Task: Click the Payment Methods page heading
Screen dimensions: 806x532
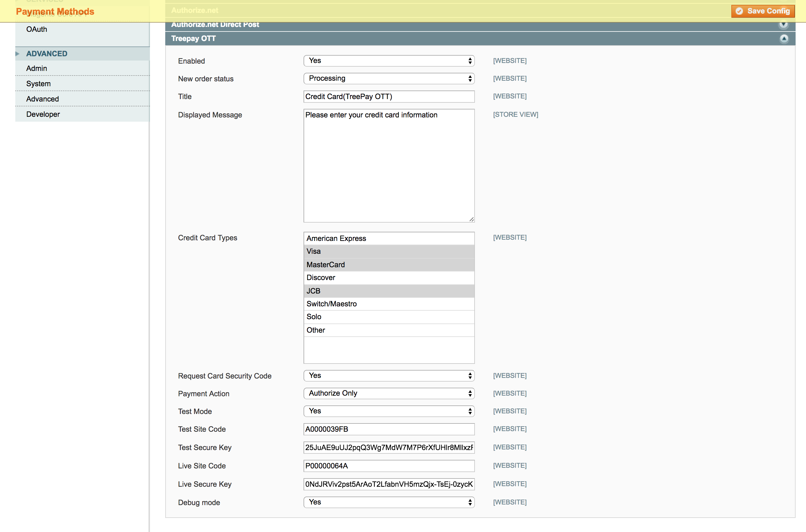Action: 55,12
